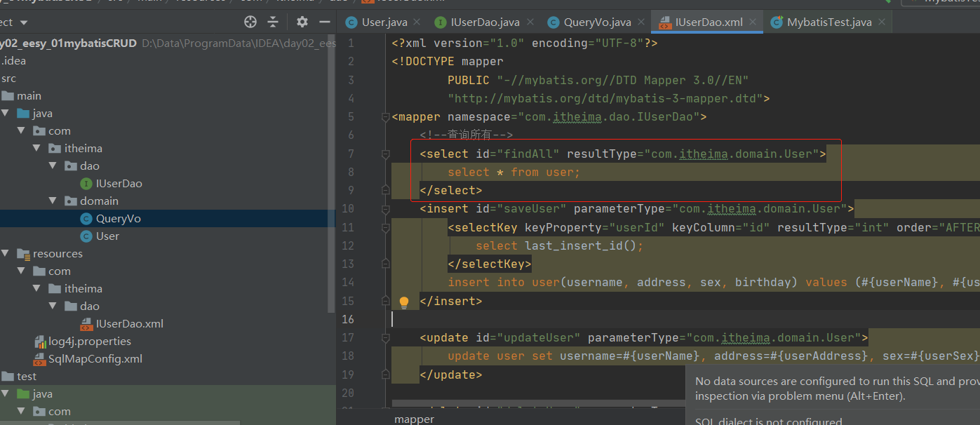
Task: Collapse the itheima package under main java
Action: click(x=37, y=149)
